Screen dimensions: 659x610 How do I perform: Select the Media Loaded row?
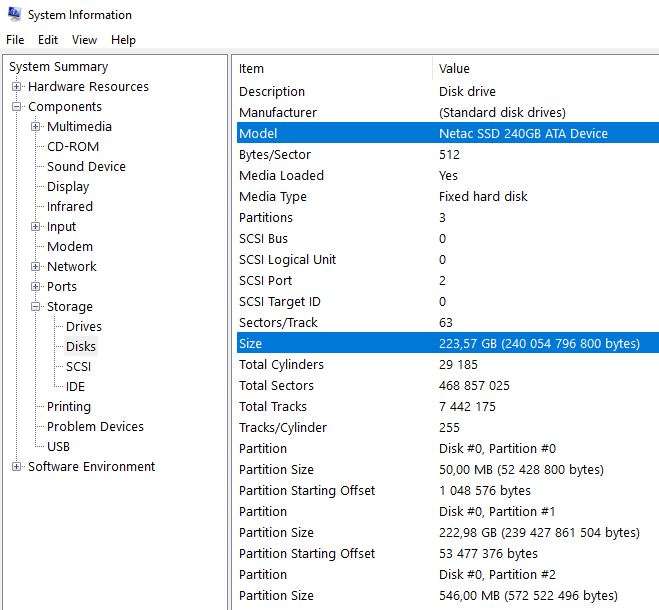click(448, 176)
